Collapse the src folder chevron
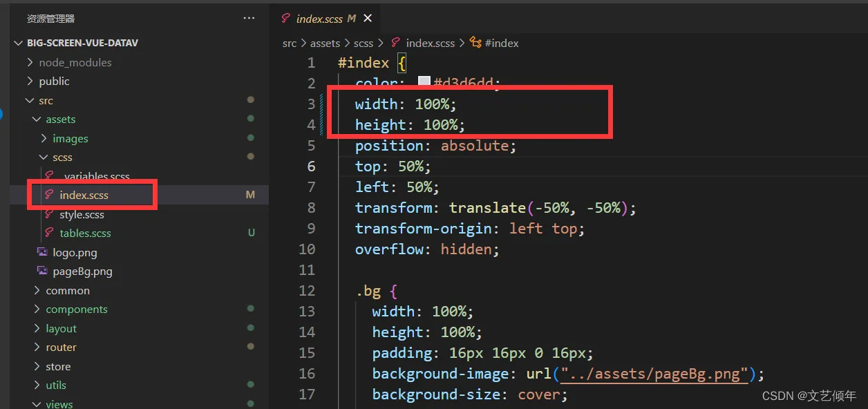The width and height of the screenshot is (868, 409). coord(30,100)
